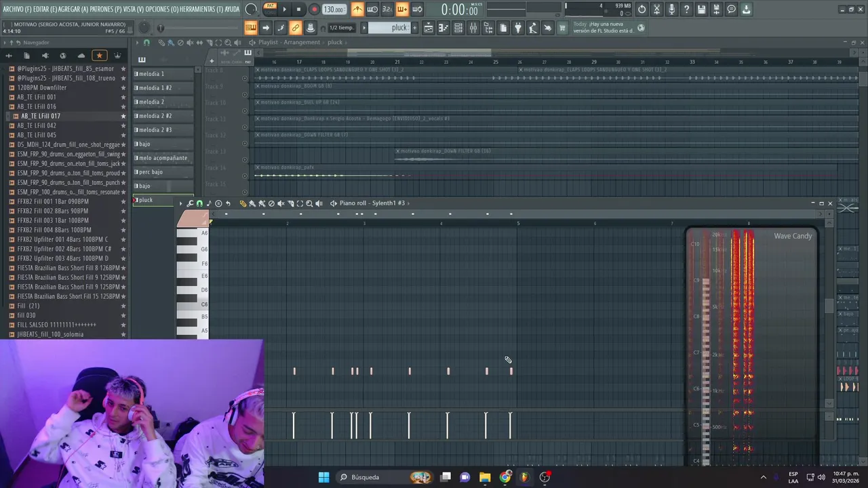868x488 pixels.
Task: Open the PATRONES menu
Action: pos(106,9)
